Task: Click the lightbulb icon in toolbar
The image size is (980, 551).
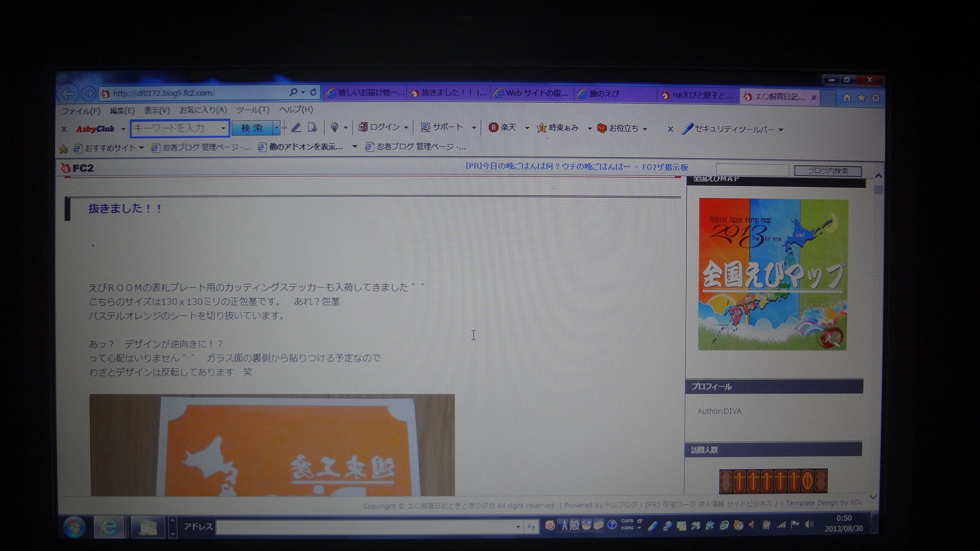Action: point(334,128)
